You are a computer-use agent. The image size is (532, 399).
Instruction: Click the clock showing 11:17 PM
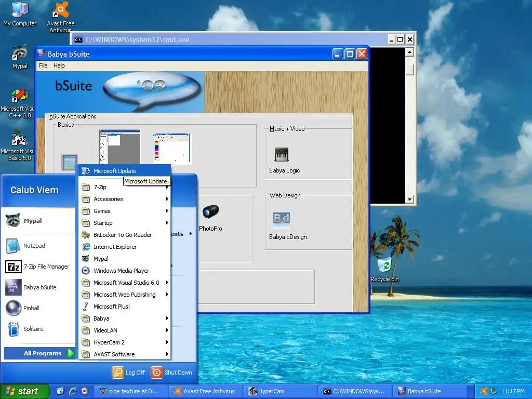(513, 391)
